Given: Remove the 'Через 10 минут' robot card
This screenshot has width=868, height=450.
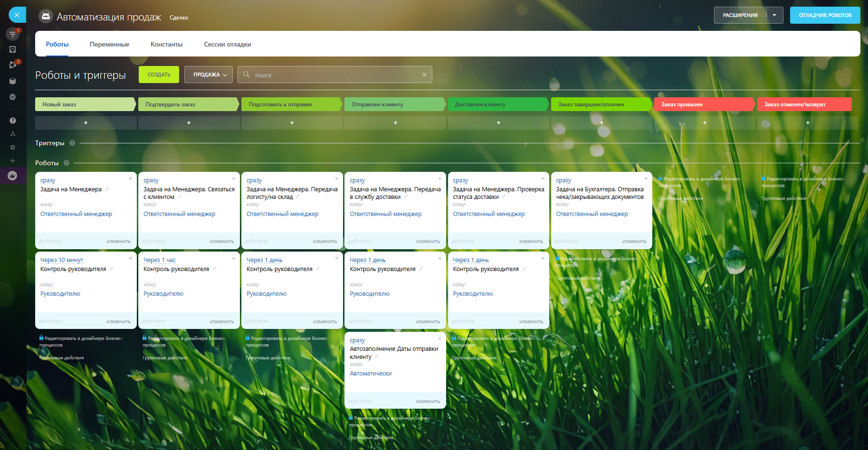Looking at the screenshot, I should point(131,258).
